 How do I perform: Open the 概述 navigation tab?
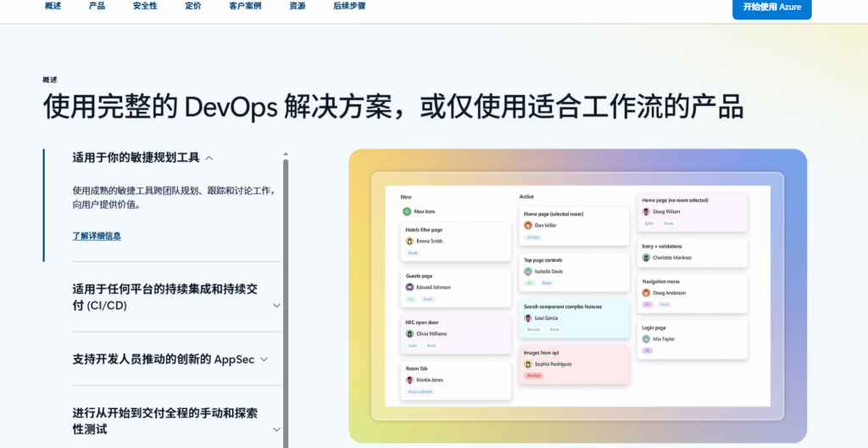click(53, 6)
